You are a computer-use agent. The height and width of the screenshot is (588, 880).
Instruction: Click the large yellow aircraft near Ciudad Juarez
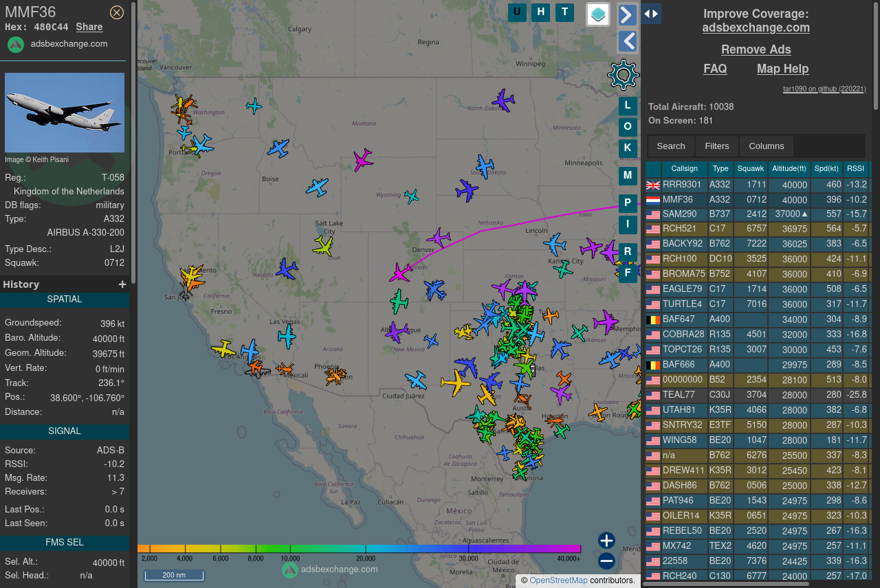(455, 383)
